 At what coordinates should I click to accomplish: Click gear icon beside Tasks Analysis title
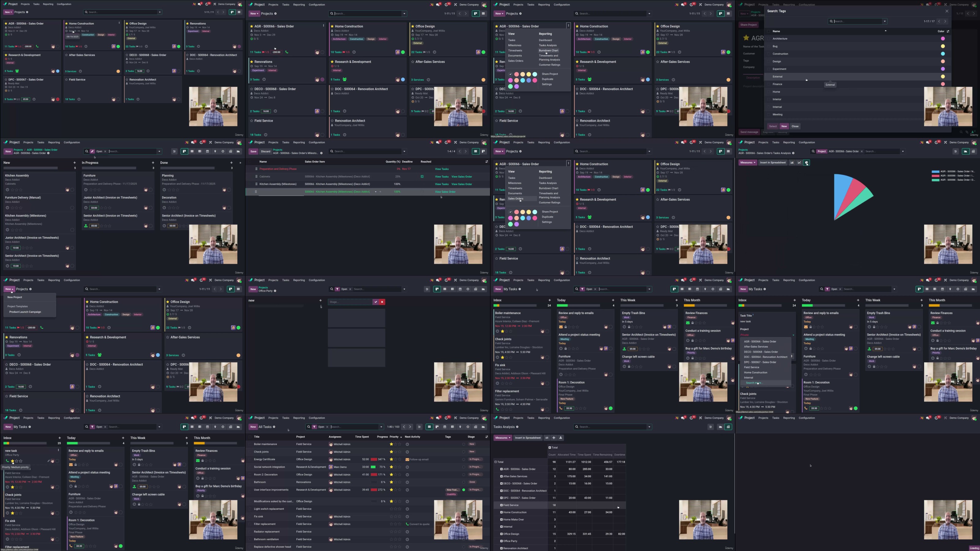tap(517, 427)
